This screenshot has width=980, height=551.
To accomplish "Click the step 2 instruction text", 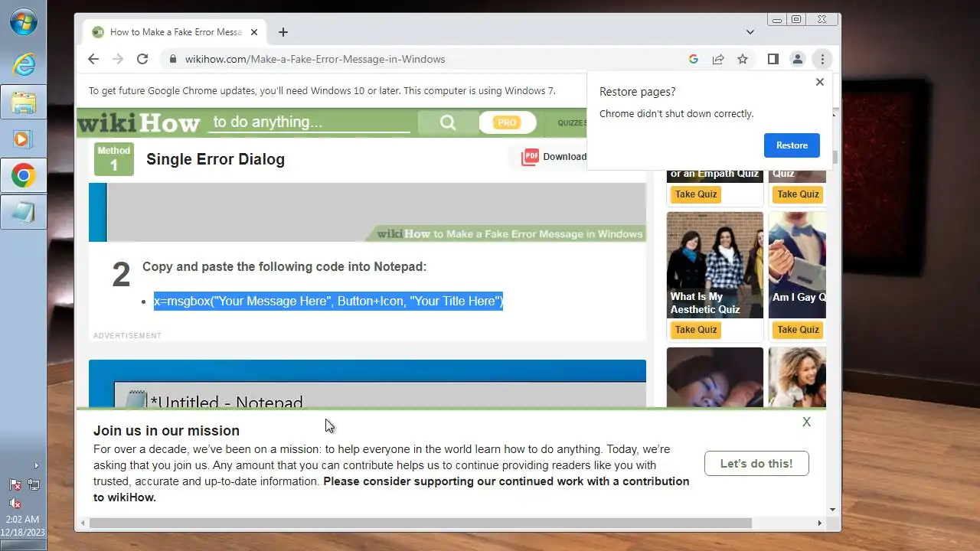I will (284, 266).
